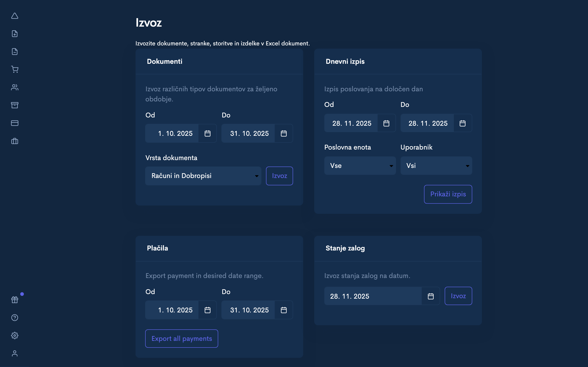Open calendar for Stanje zalog date
The height and width of the screenshot is (367, 588).
tap(431, 296)
